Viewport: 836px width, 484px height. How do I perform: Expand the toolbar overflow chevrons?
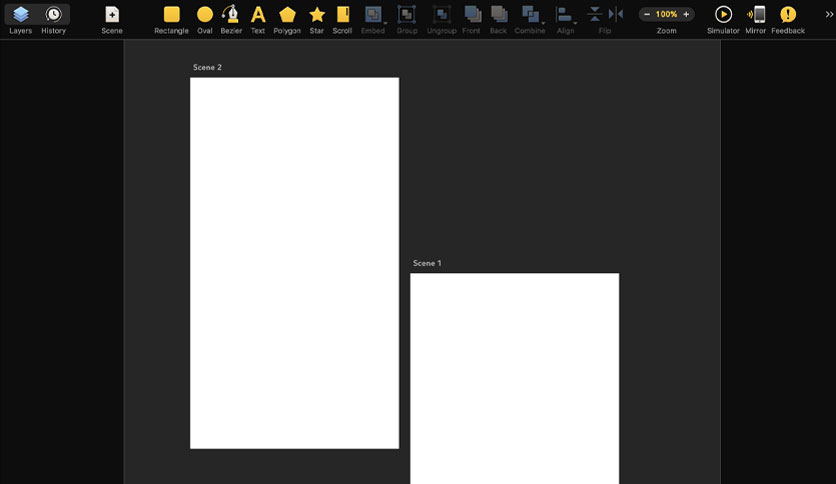[x=829, y=14]
